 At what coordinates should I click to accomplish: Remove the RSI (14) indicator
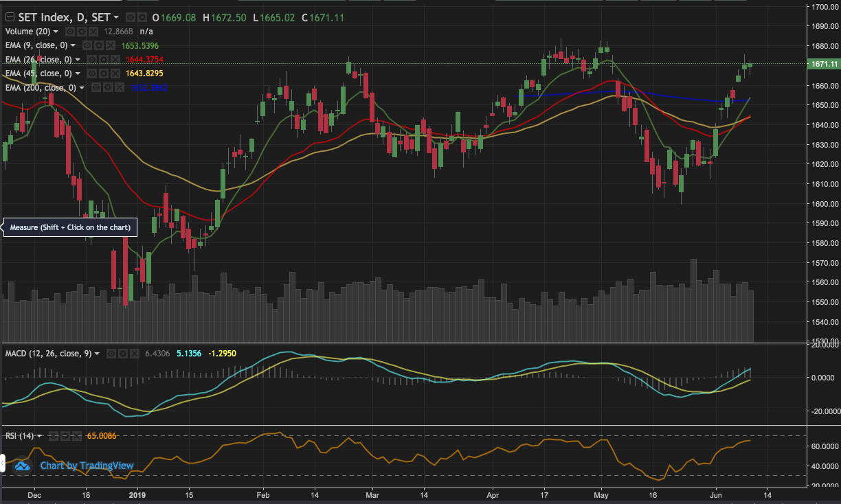(77, 436)
